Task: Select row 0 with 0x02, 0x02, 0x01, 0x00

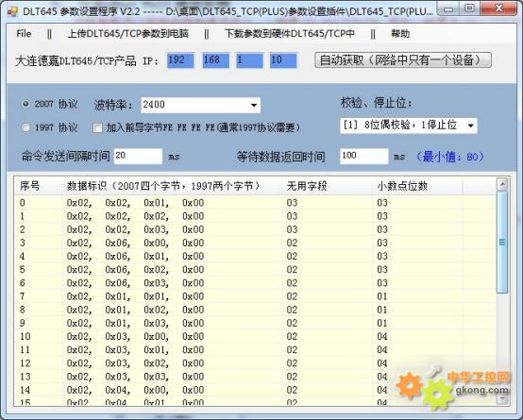Action: coord(255,203)
